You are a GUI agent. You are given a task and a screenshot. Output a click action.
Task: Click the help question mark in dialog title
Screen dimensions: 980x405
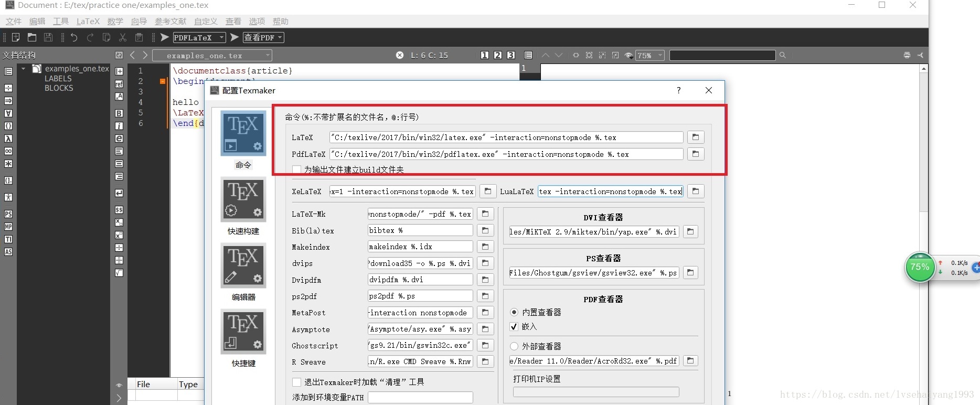(679, 90)
